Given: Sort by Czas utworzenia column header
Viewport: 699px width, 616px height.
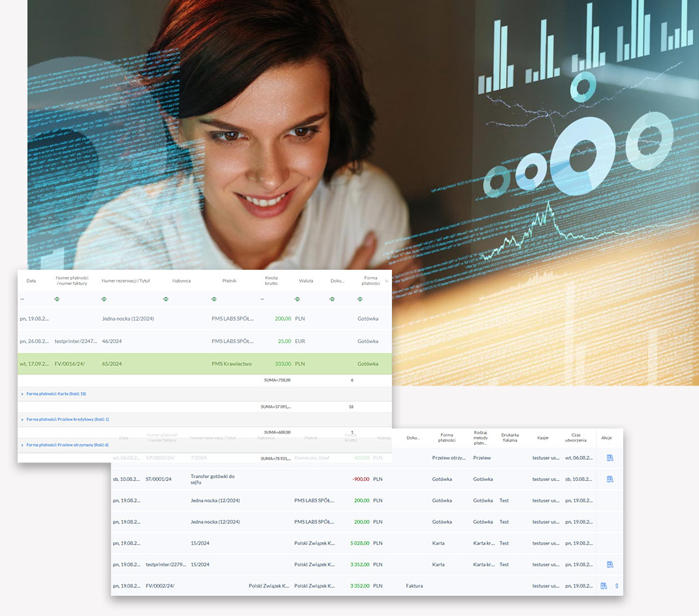Looking at the screenshot, I should [x=577, y=438].
